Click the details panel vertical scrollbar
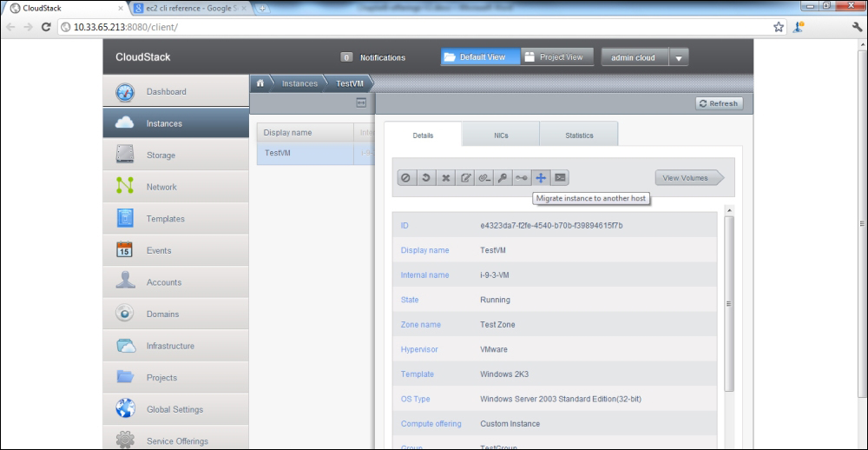 tap(728, 304)
